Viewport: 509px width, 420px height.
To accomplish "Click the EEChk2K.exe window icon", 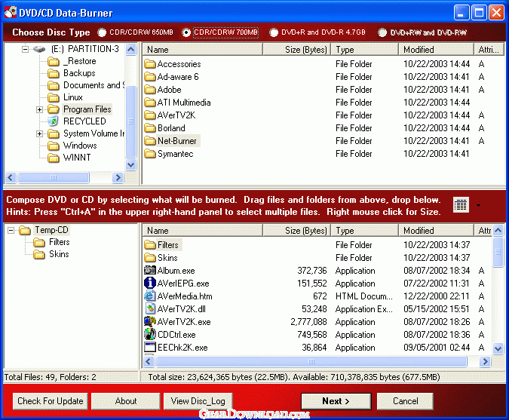I will [149, 348].
